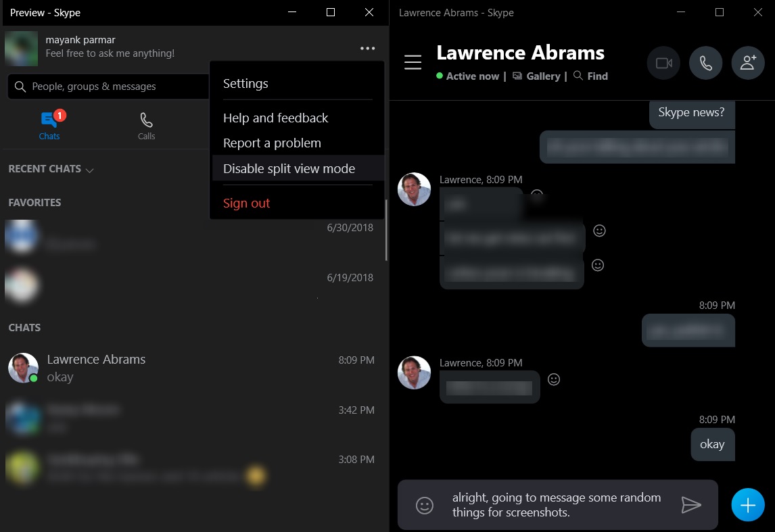775x532 pixels.
Task: Collapse the Recent Chats dropdown chevron
Action: tap(89, 170)
